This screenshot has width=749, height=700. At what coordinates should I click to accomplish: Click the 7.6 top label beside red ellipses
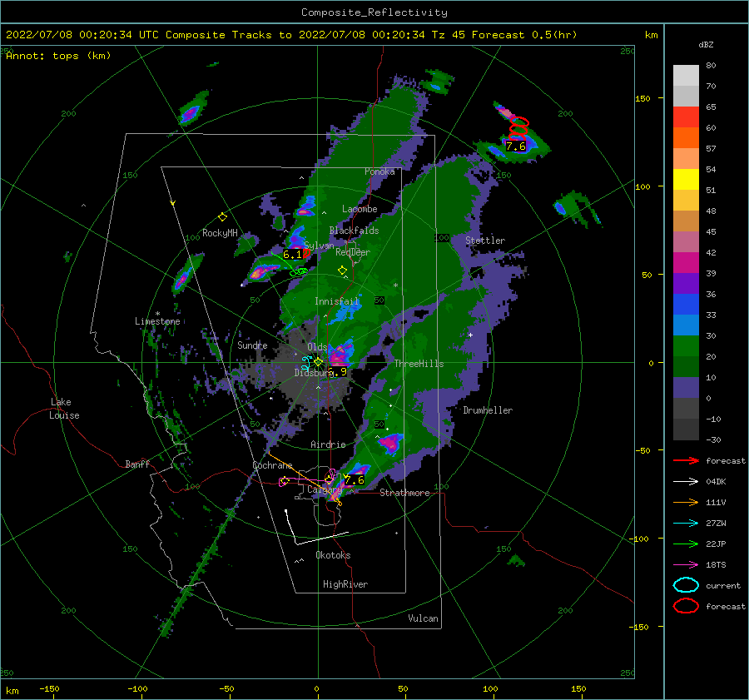click(x=516, y=146)
